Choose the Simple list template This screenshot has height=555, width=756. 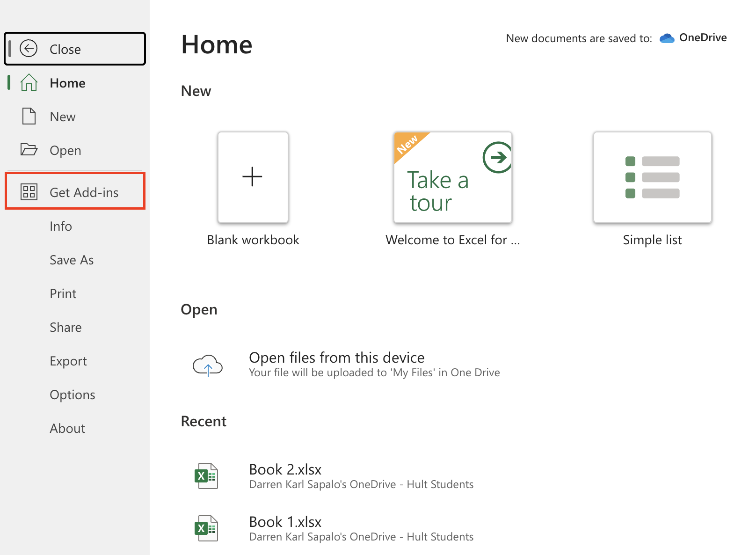pos(652,177)
